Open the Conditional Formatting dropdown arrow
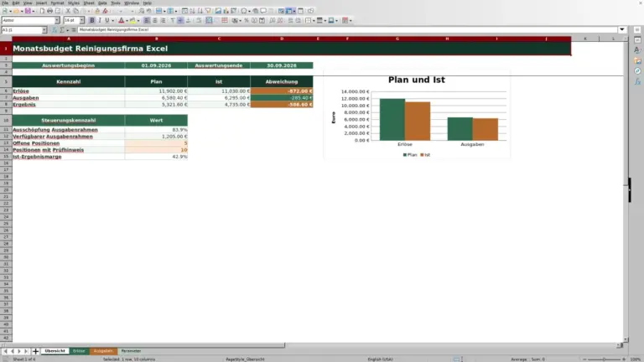Screen dimensions: 644x362 coord(351,20)
